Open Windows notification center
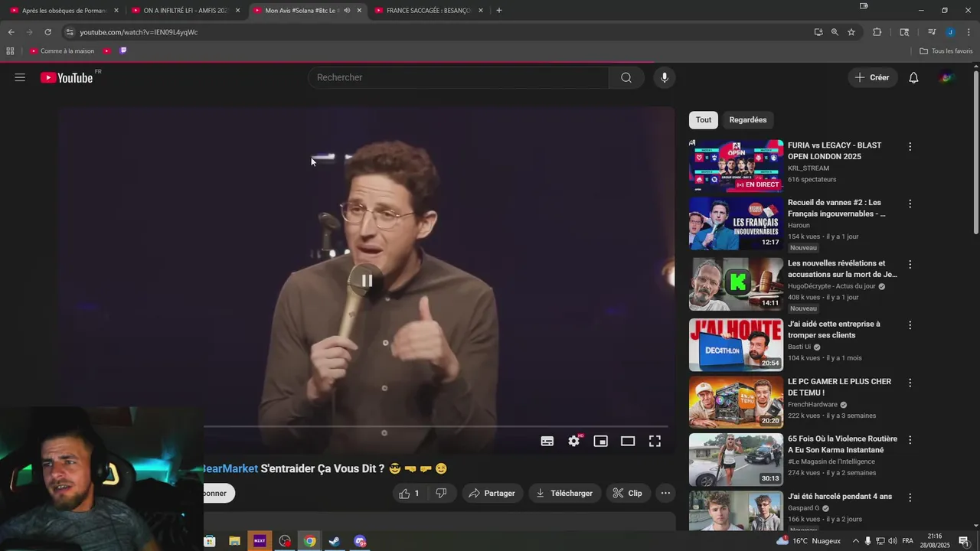Image resolution: width=980 pixels, height=551 pixels. pos(964,541)
